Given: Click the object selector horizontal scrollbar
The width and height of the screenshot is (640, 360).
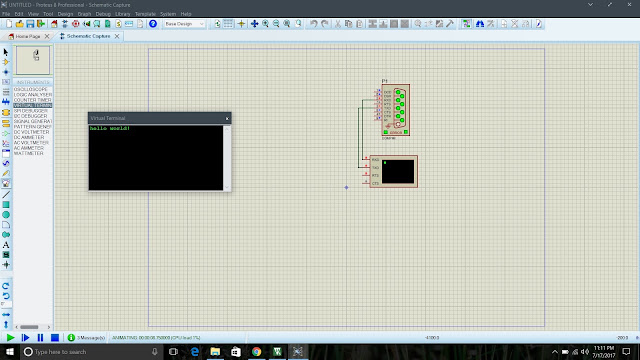Looking at the screenshot, I should coord(33,327).
